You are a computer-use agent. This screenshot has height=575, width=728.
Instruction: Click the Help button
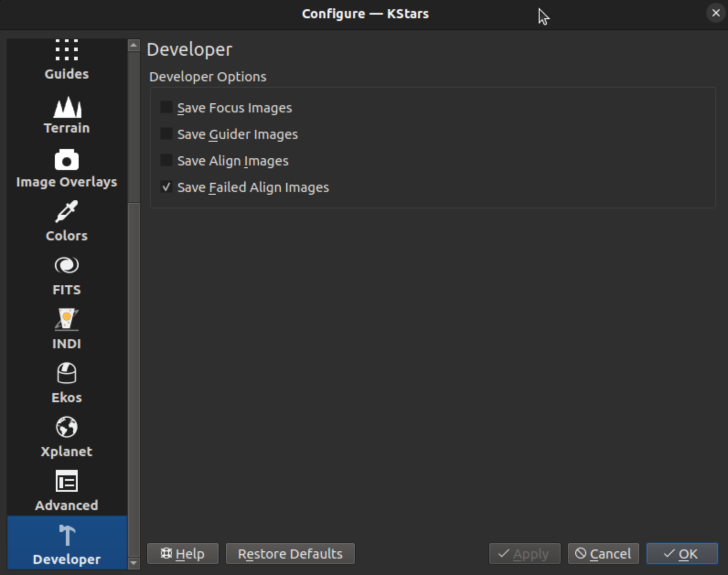pyautogui.click(x=182, y=554)
